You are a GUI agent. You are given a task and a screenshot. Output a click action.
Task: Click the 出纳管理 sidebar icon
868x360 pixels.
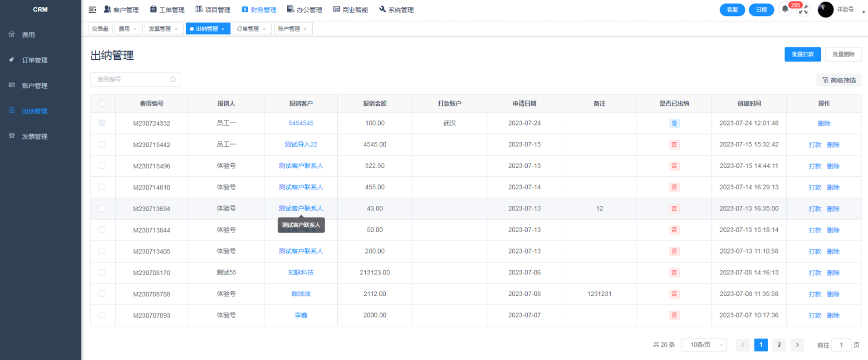(12, 110)
